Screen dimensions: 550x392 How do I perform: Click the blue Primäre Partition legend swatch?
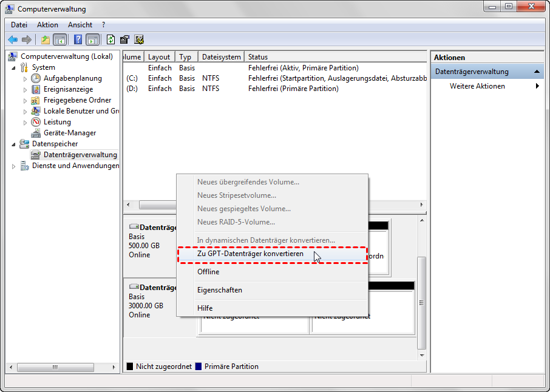click(x=199, y=367)
